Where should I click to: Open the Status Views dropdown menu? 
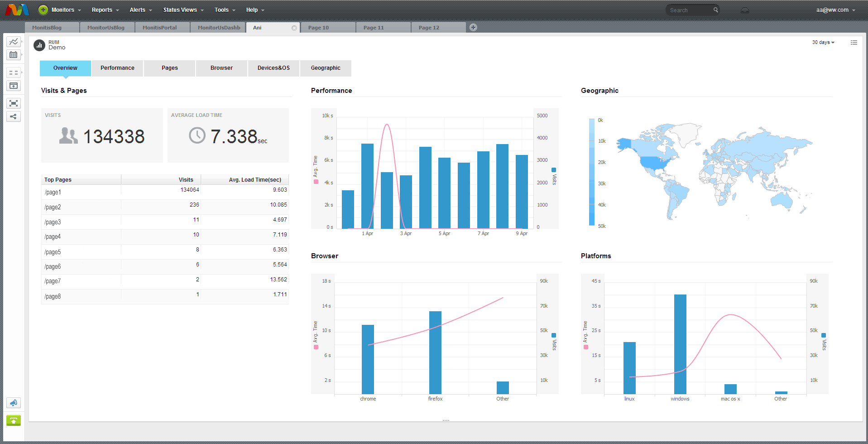pos(180,10)
